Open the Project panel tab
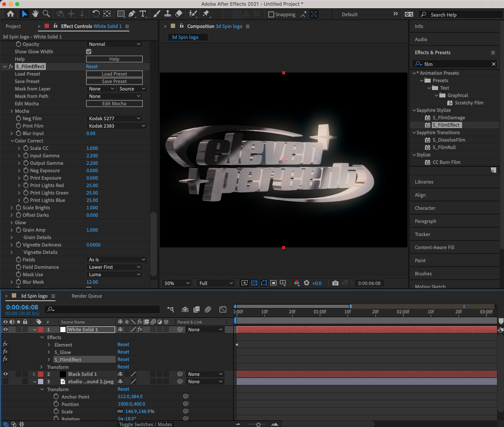Screen dimensions: 504x427 click(13, 26)
